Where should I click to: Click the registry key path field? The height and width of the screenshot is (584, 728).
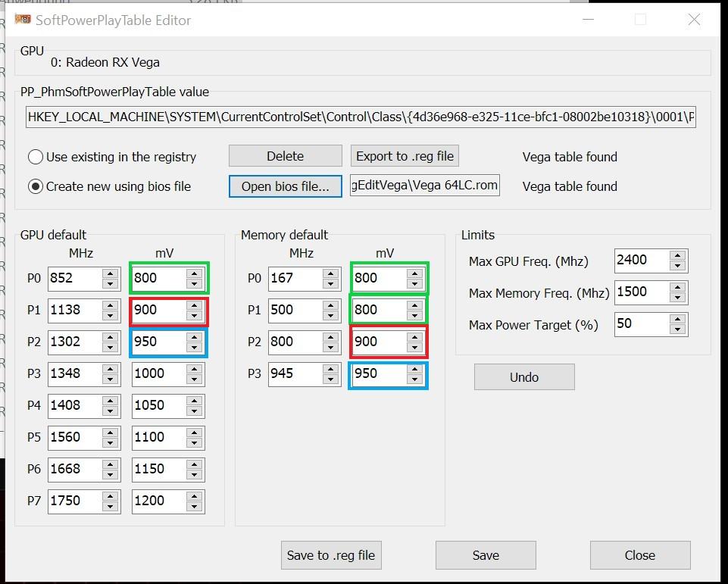[361, 117]
